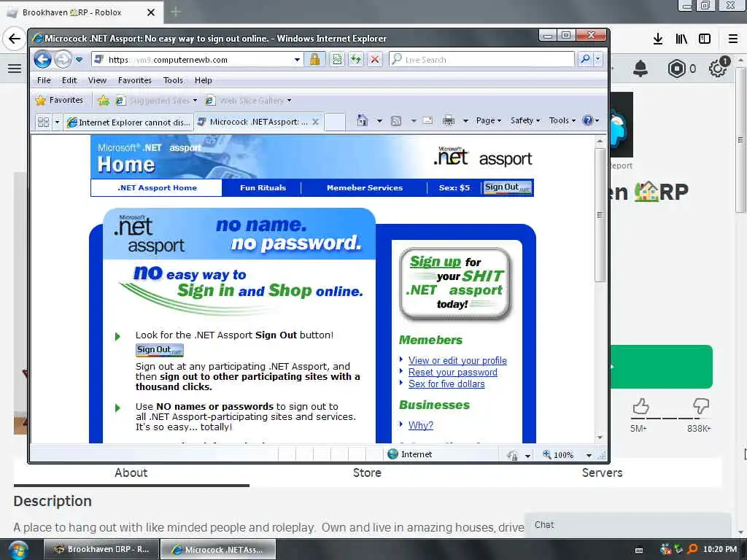
Task: Click Memeber Services navigation tab
Action: click(x=365, y=187)
